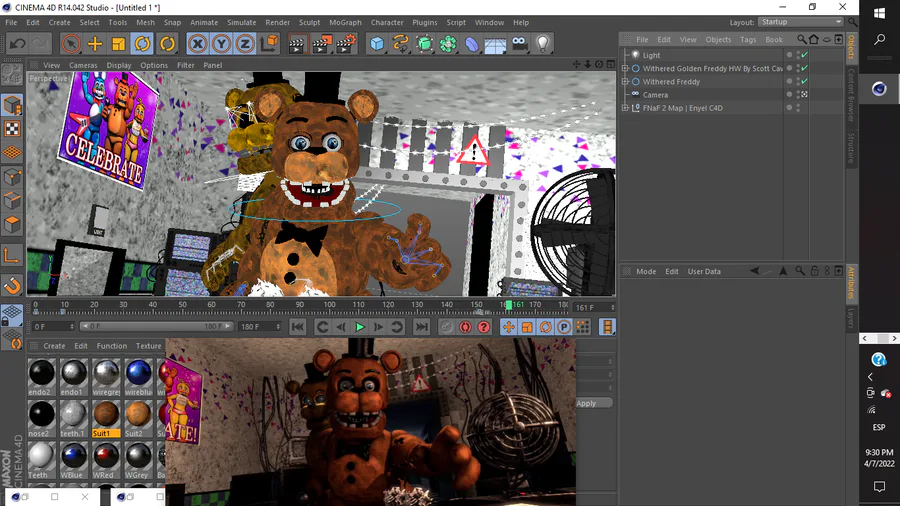
Task: Play the animation forward
Action: [x=359, y=327]
